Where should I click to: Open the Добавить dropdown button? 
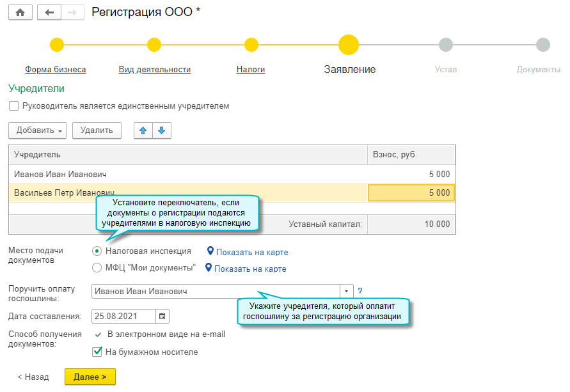(x=38, y=130)
